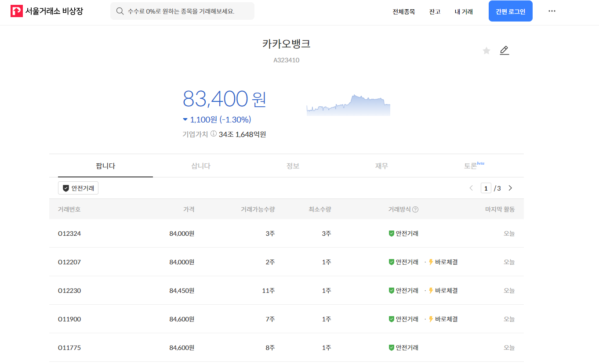Click the 마지막 활동 column header
The width and height of the screenshot is (599, 364).
click(x=500, y=209)
